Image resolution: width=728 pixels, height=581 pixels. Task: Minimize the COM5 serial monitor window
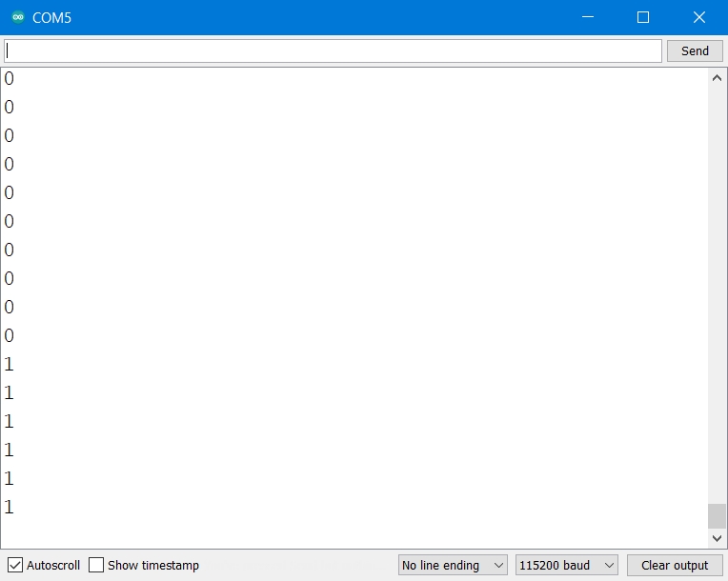pyautogui.click(x=591, y=17)
